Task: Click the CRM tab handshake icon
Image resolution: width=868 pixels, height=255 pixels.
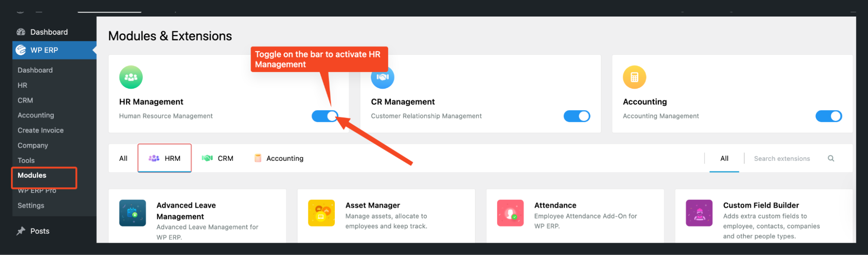Action: 207,159
